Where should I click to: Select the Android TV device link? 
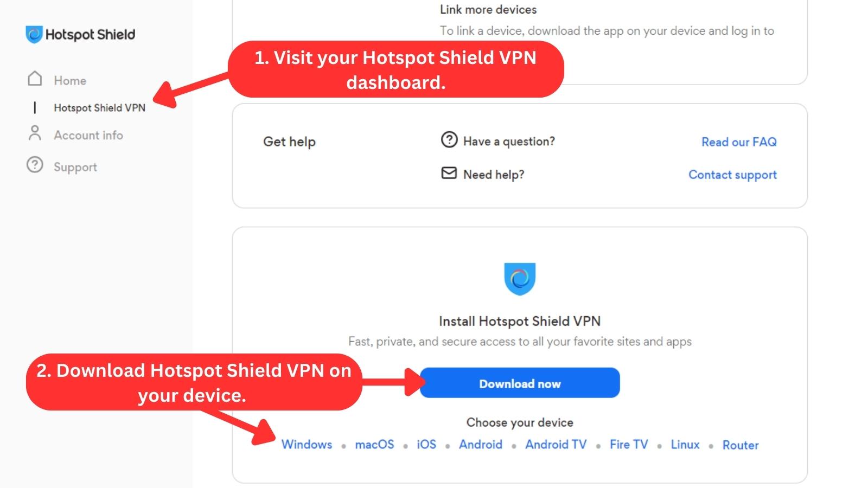coord(556,445)
